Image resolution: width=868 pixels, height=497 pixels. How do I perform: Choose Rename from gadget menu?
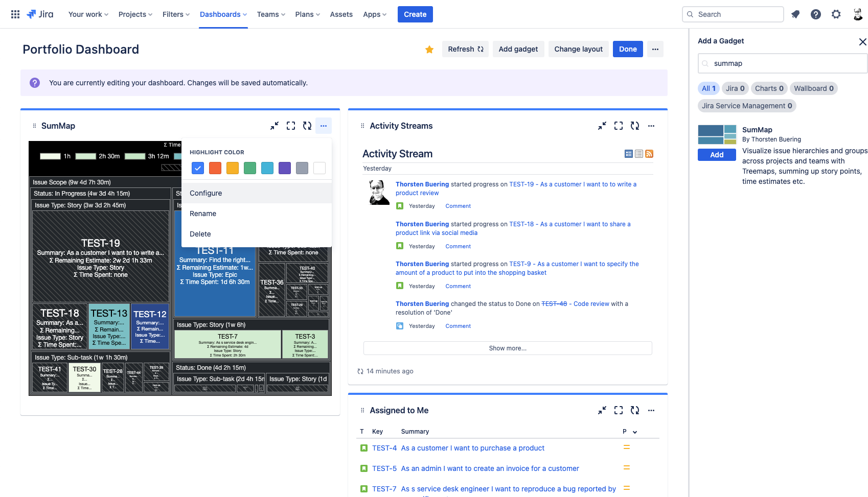coord(257,214)
